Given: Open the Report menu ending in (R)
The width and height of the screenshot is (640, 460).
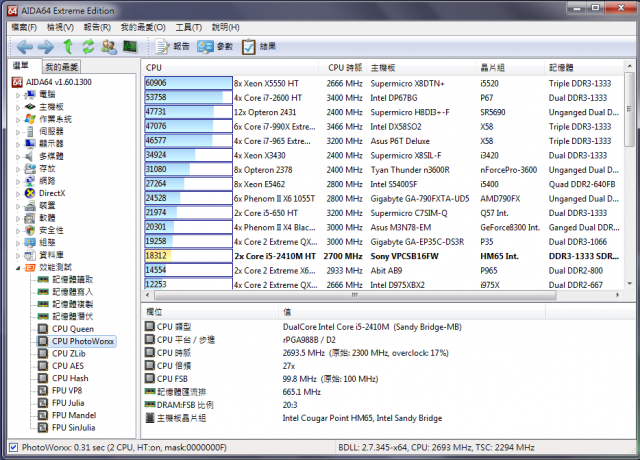Looking at the screenshot, I should (97, 27).
